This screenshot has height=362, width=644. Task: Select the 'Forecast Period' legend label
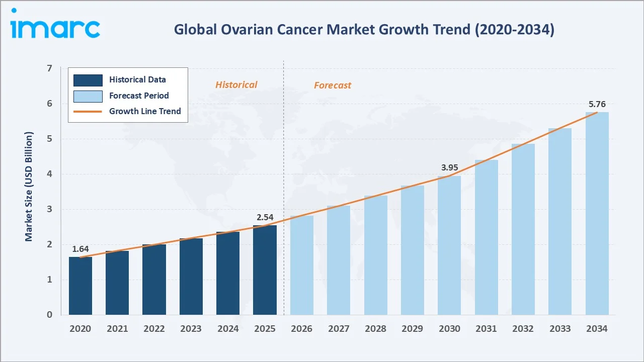pyautogui.click(x=139, y=96)
